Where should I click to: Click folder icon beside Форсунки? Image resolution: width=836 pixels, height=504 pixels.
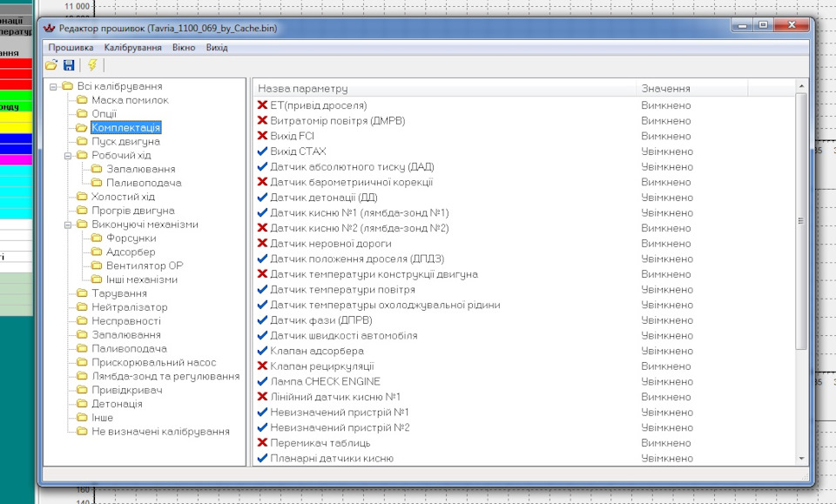97,238
